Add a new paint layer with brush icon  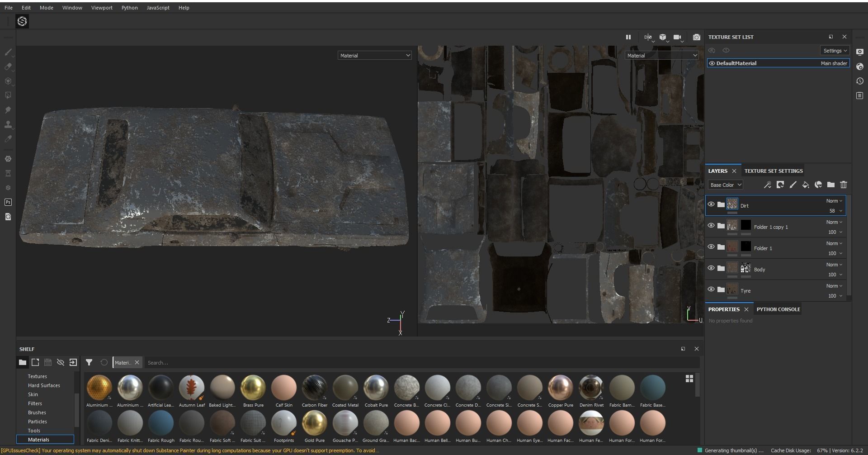tap(793, 185)
